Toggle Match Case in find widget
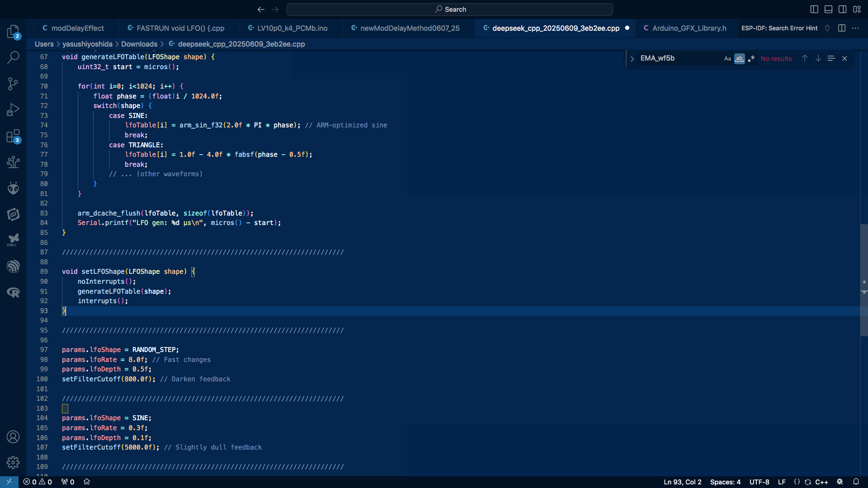Screen dimensions: 868x488 (x=727, y=59)
